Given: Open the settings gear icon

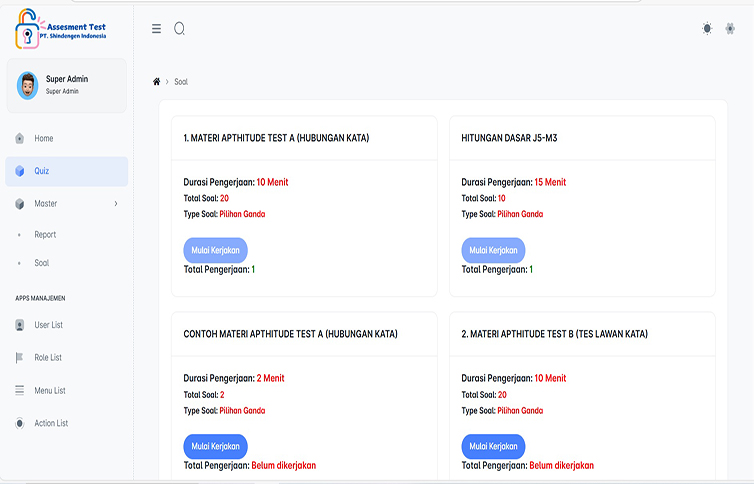Looking at the screenshot, I should [730, 28].
